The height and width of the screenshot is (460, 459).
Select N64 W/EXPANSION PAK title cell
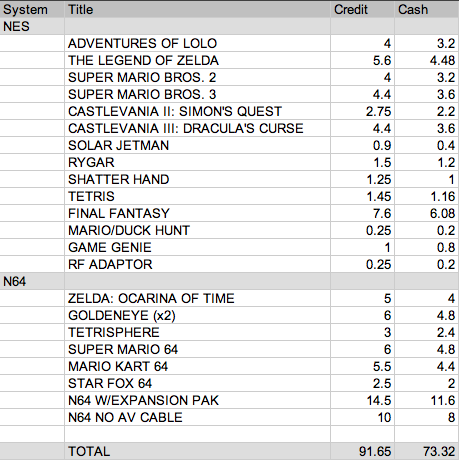coord(197,400)
